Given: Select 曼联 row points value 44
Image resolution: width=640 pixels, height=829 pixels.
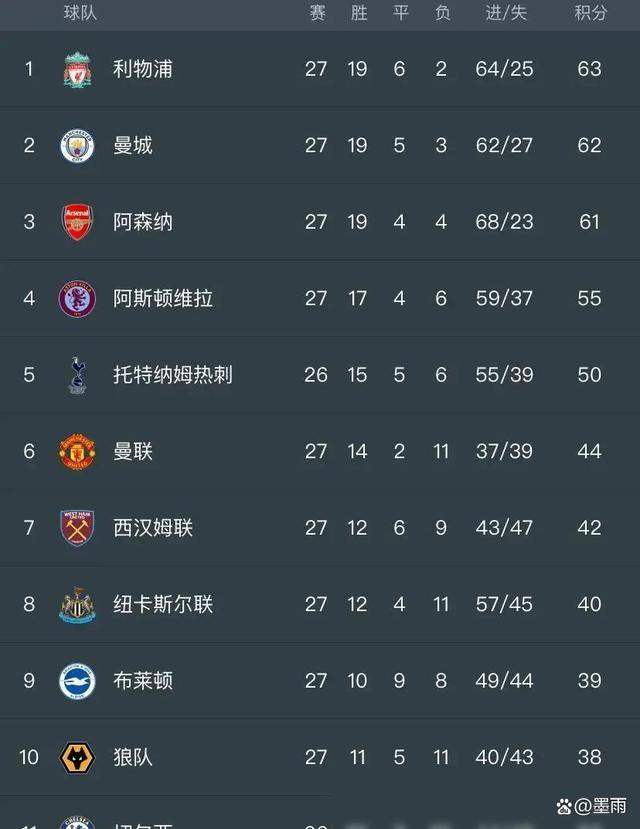Looking at the screenshot, I should (x=589, y=452).
